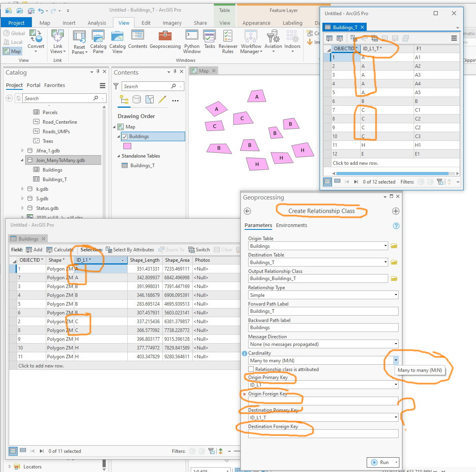Browse for Origin Table folder icon
Viewport: 476px width, 472px height.
pos(394,246)
